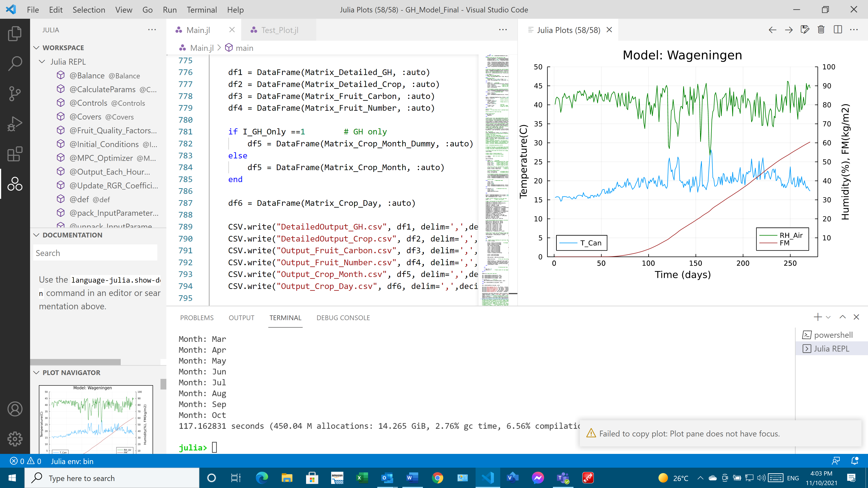Viewport: 868px width, 488px height.
Task: Launch Microsoft Teams from the taskbar
Action: coord(563,478)
